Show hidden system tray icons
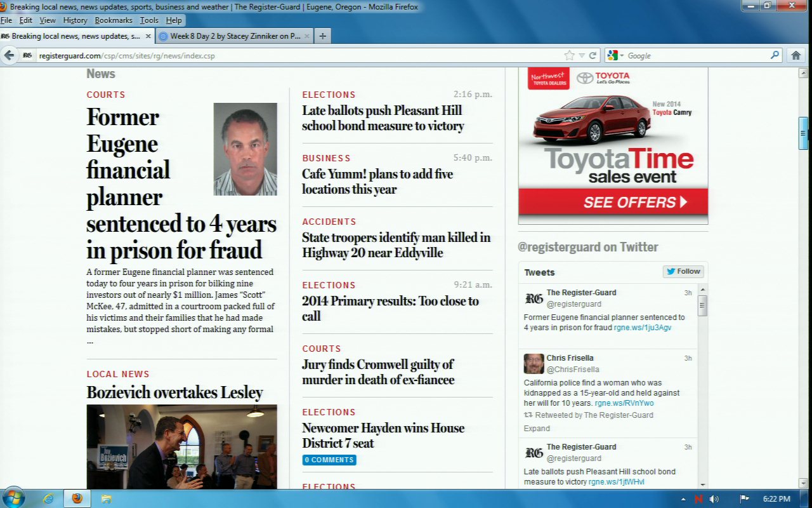This screenshot has height=508, width=812. point(683,499)
